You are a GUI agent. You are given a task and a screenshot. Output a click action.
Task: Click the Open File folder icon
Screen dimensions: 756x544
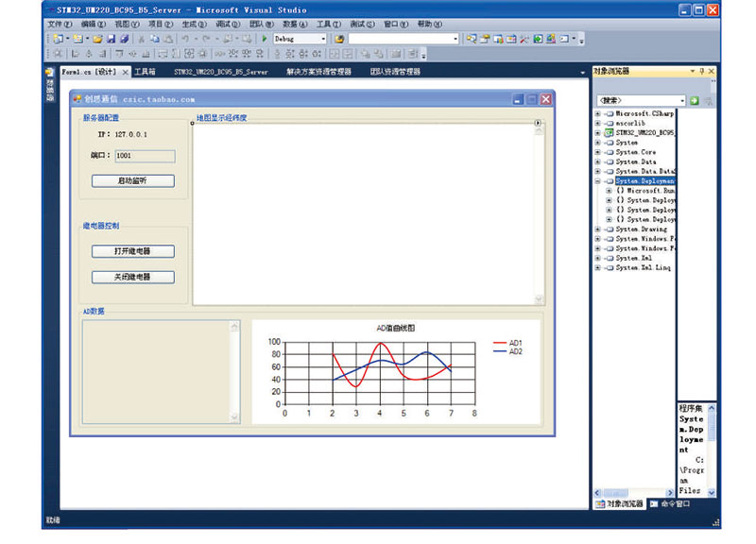(x=98, y=39)
